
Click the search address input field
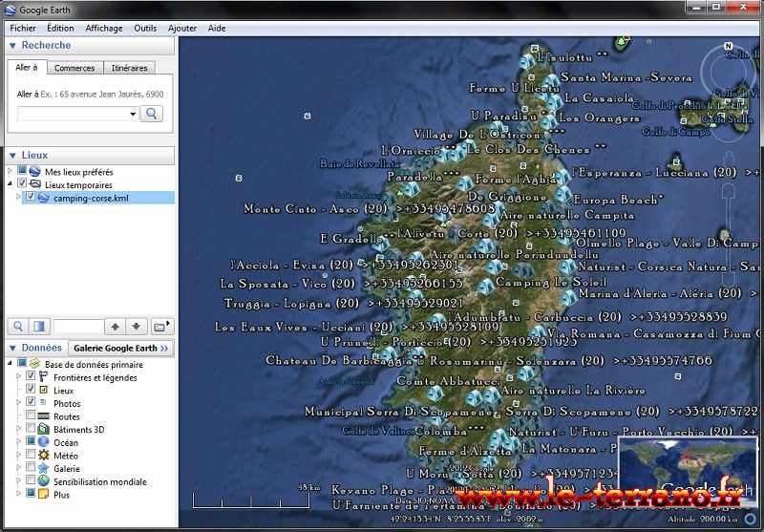(x=73, y=114)
